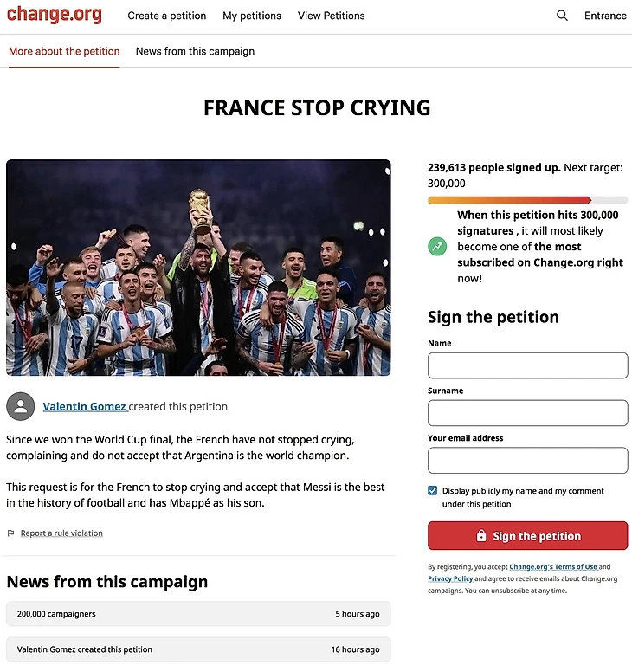Go to View Petitions
The height and width of the screenshot is (672, 632).
click(332, 16)
